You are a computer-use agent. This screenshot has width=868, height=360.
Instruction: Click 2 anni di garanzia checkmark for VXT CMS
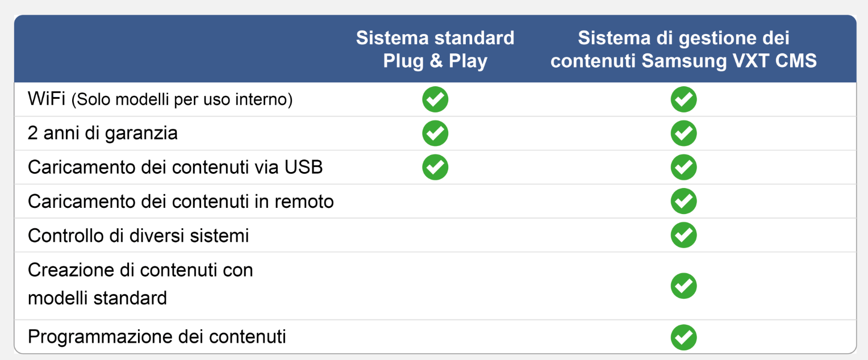point(683,133)
